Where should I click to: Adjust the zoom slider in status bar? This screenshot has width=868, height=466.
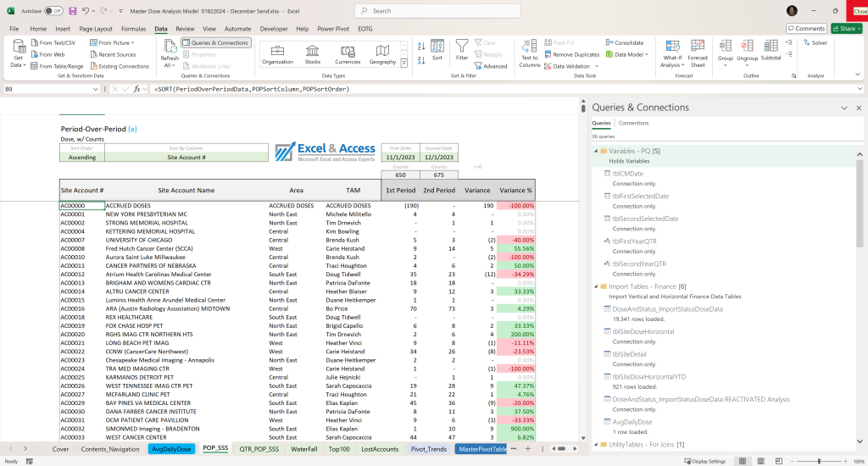[x=819, y=461]
